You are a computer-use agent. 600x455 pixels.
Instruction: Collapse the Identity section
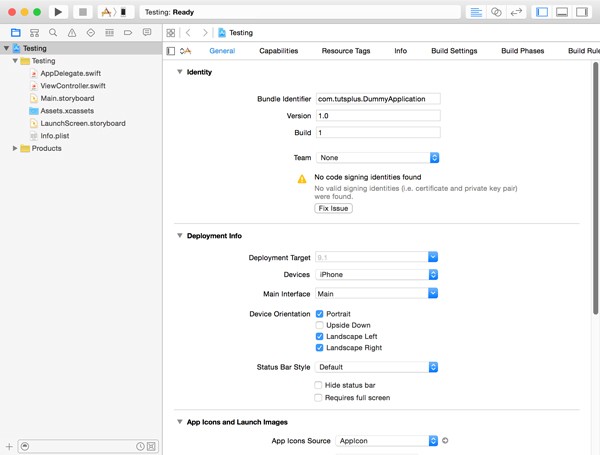(179, 72)
